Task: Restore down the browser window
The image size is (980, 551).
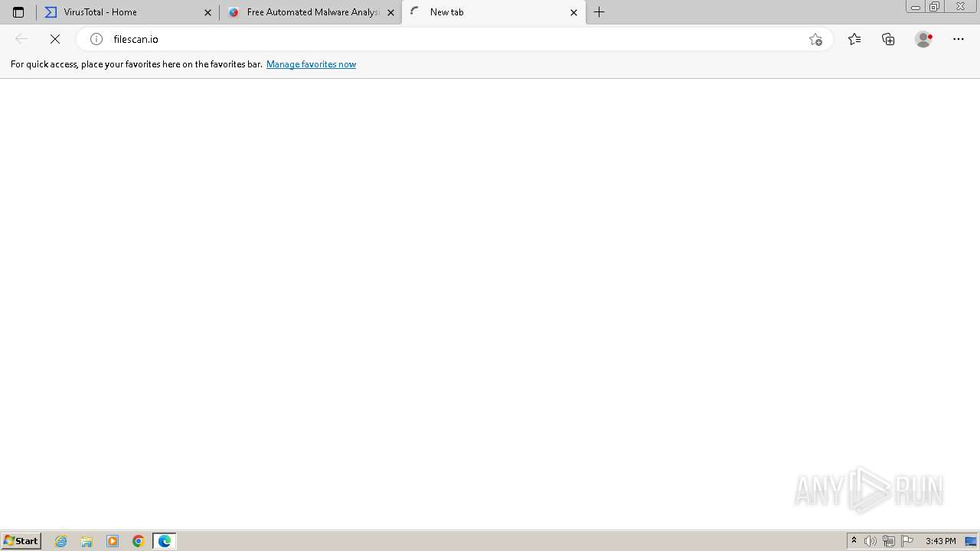Action: click(x=935, y=7)
